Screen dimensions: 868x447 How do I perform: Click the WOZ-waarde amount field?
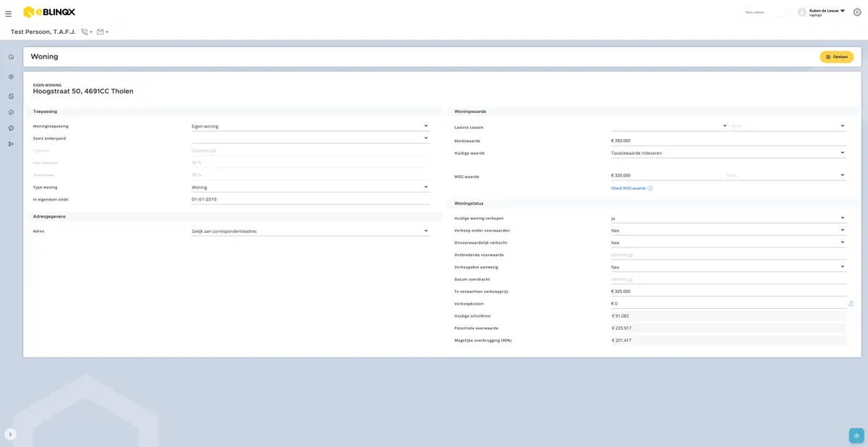[x=667, y=175]
